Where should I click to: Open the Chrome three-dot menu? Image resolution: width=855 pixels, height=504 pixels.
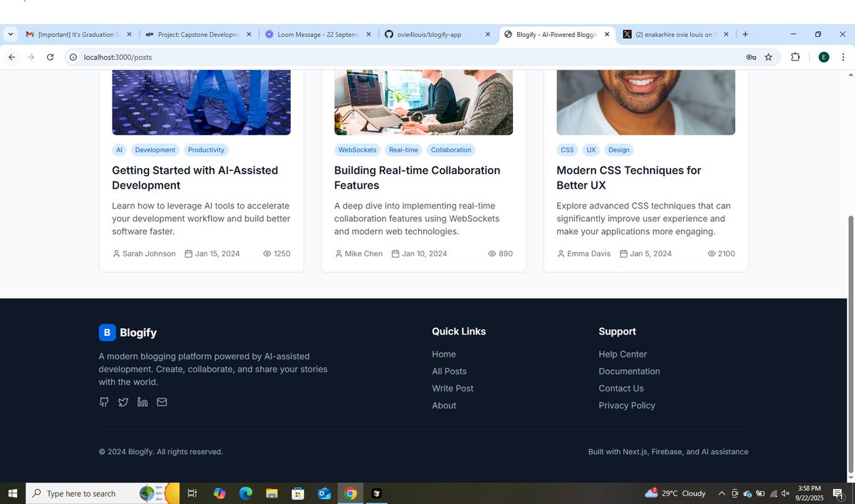click(844, 57)
